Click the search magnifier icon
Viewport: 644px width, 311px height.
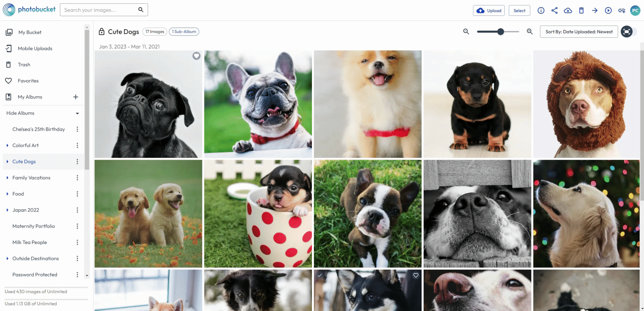coord(141,10)
